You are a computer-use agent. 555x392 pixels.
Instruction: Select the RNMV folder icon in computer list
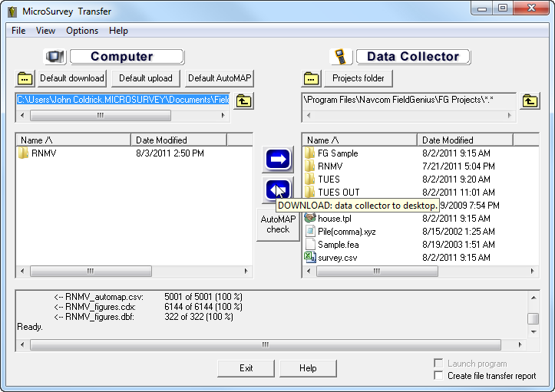point(23,153)
